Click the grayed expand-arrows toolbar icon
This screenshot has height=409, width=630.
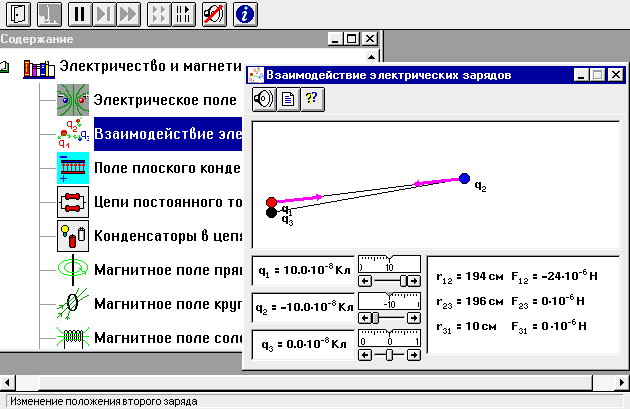pyautogui.click(x=159, y=14)
